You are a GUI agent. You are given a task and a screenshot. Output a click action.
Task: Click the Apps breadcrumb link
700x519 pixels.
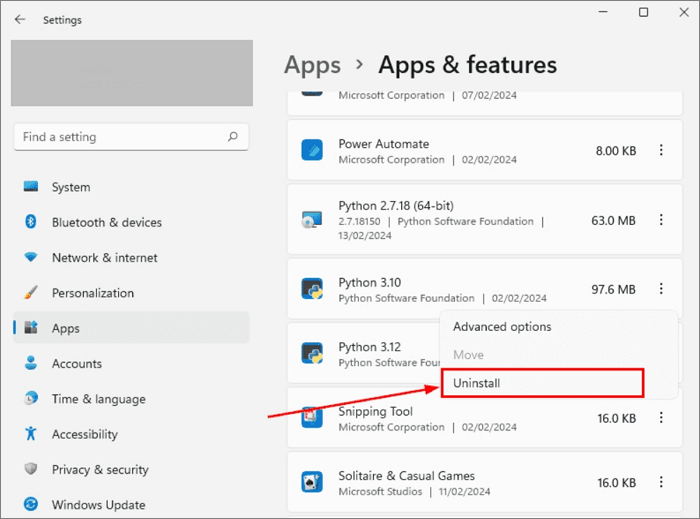click(312, 65)
